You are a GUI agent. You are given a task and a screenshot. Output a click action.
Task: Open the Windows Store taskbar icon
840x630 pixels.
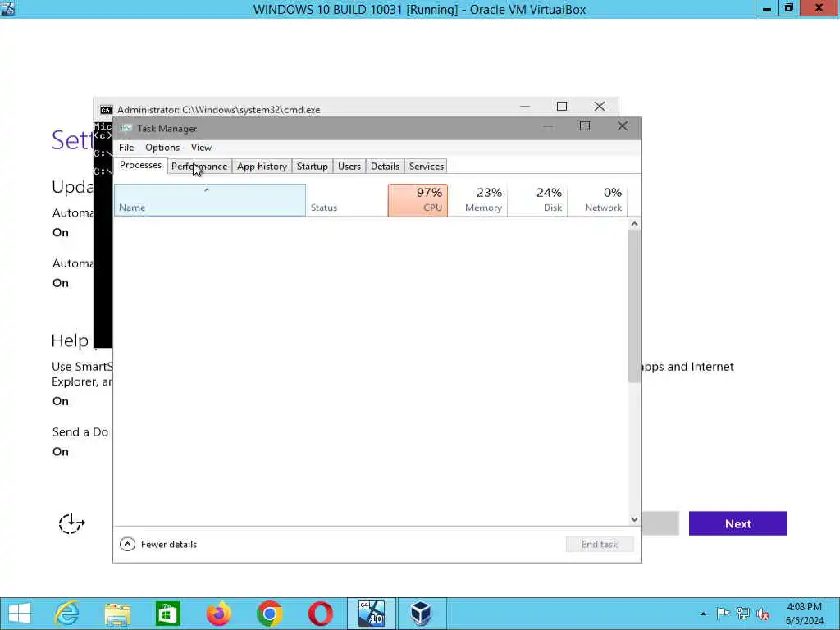pos(167,614)
